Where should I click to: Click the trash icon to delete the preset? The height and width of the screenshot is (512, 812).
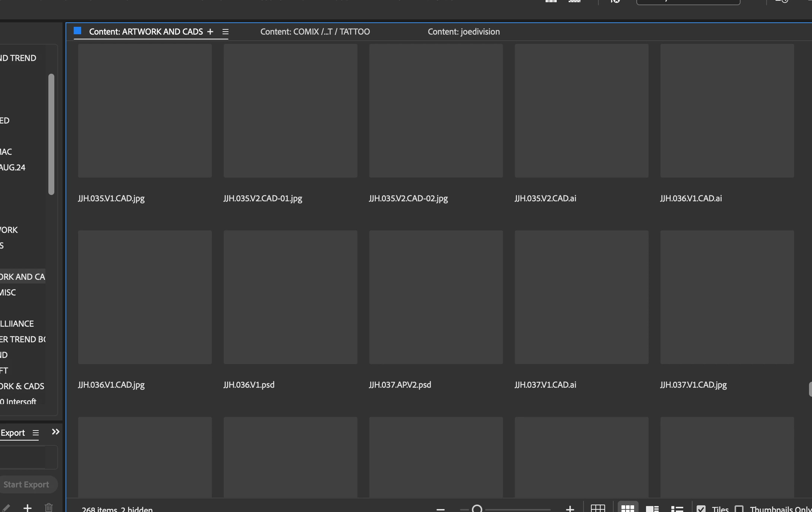tap(49, 508)
